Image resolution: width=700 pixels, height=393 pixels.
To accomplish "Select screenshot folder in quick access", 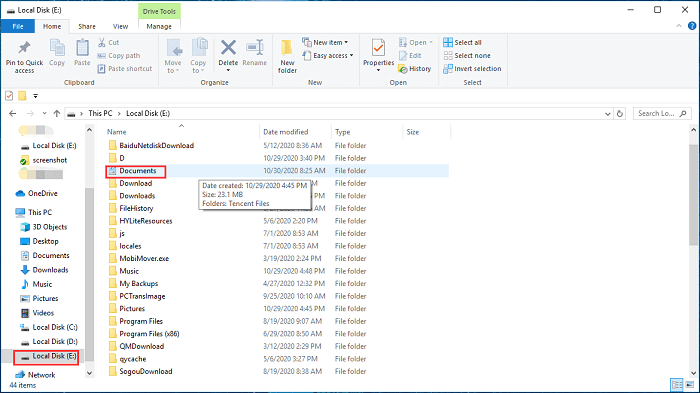I will (x=44, y=160).
